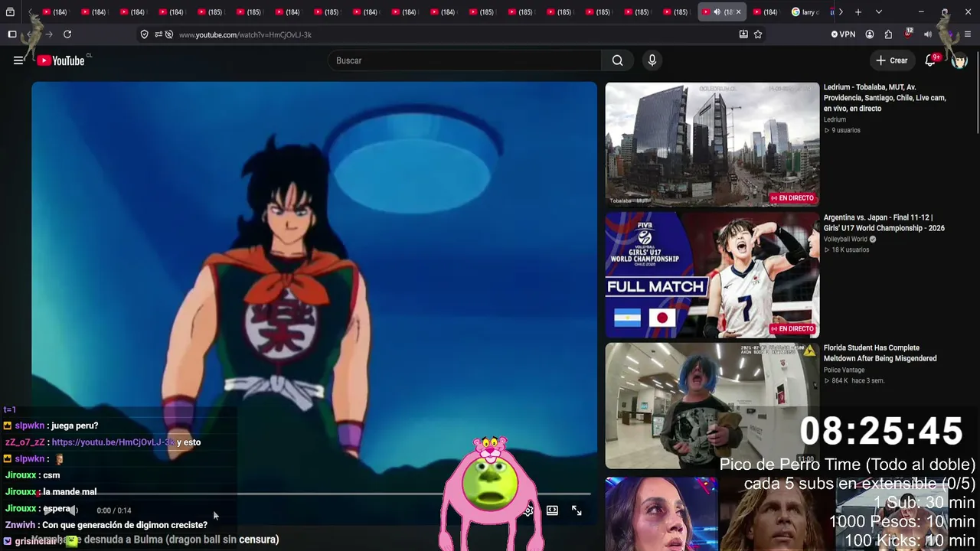Screen dimensions: 980x551
Task: Focus the Buscar search field
Action: point(464,60)
